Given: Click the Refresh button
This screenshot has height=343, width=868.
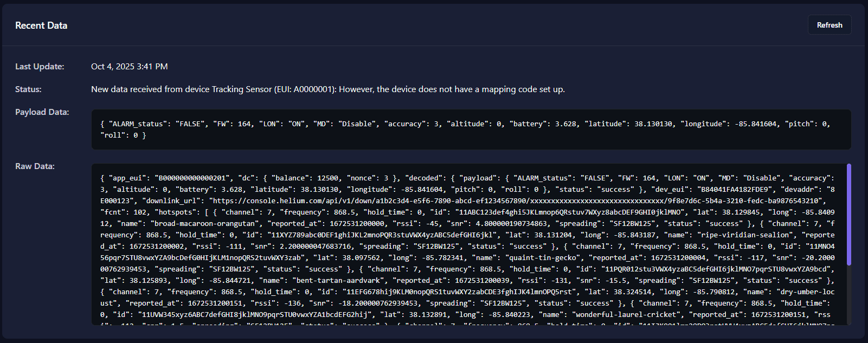Looking at the screenshot, I should [829, 25].
